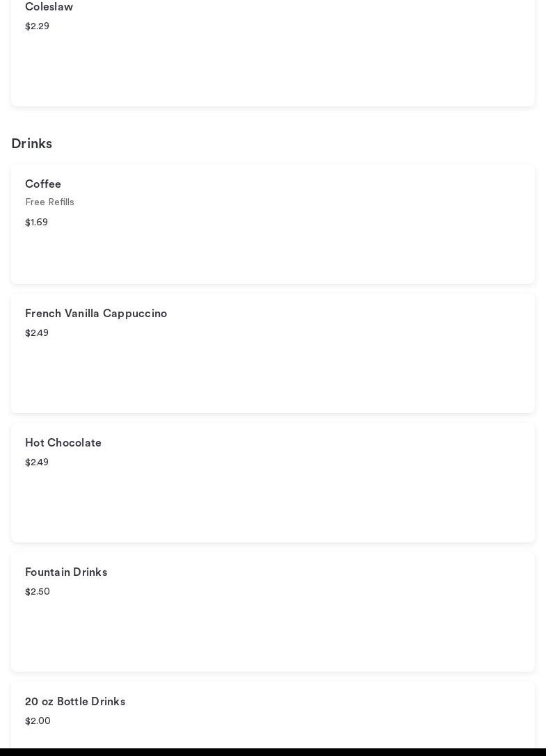Click the Coleslaw item name
The height and width of the screenshot is (756, 546).
[49, 7]
